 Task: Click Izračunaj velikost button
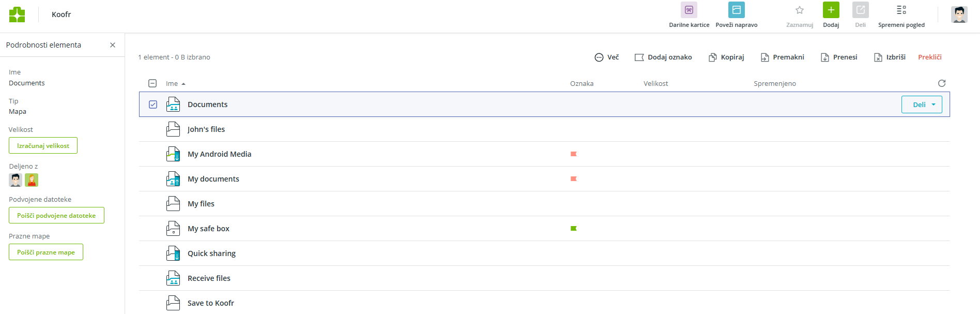click(x=43, y=146)
